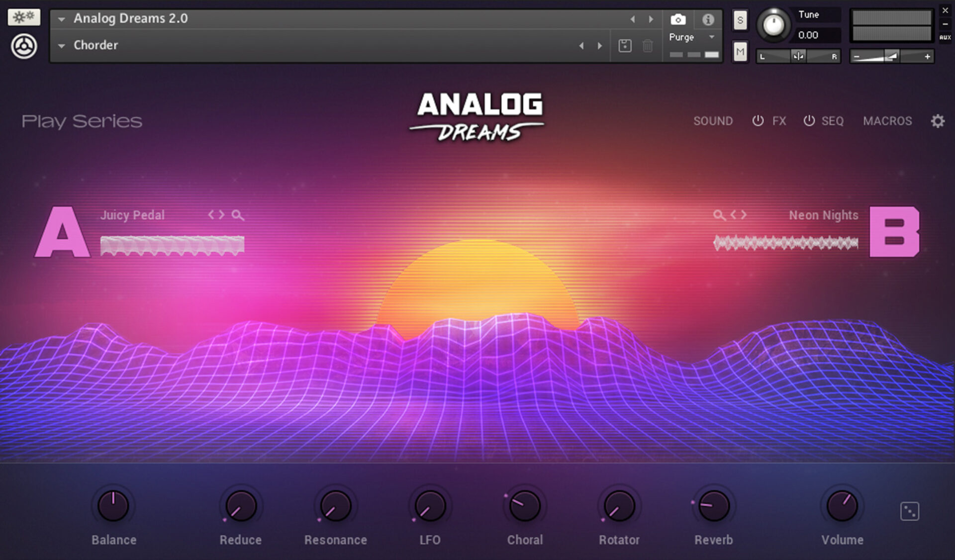Open settings with the gear icon
The width and height of the screenshot is (955, 560).
tap(937, 121)
